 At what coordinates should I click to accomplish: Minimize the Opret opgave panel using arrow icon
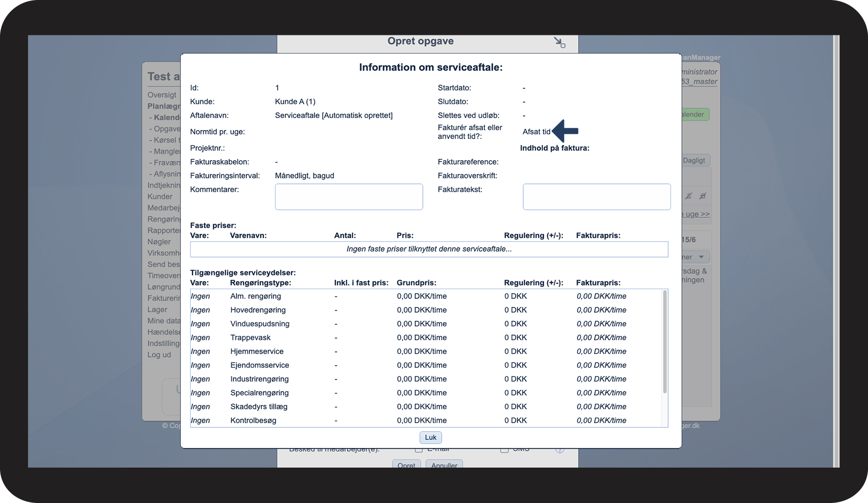[x=560, y=42]
